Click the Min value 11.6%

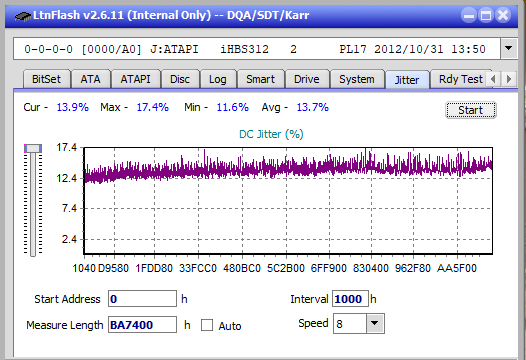click(x=232, y=107)
